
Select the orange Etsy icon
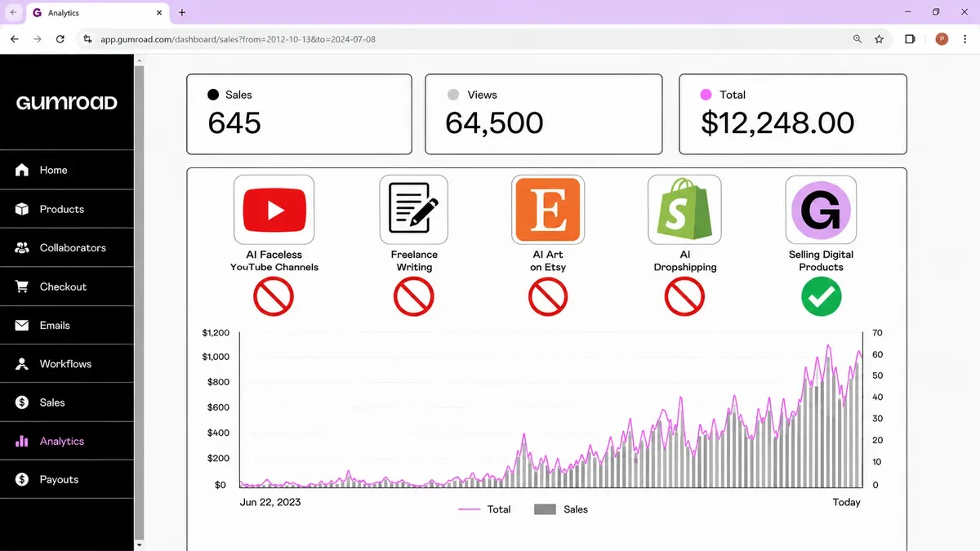click(x=548, y=210)
